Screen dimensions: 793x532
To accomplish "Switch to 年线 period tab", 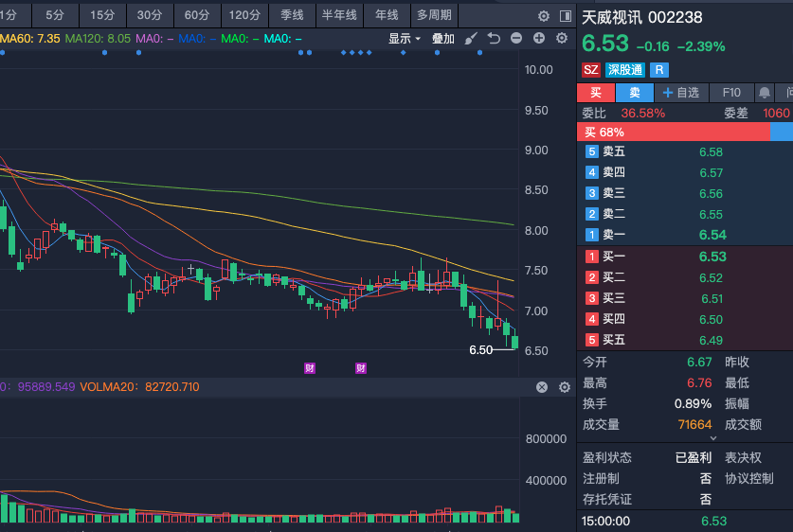I will 387,15.
